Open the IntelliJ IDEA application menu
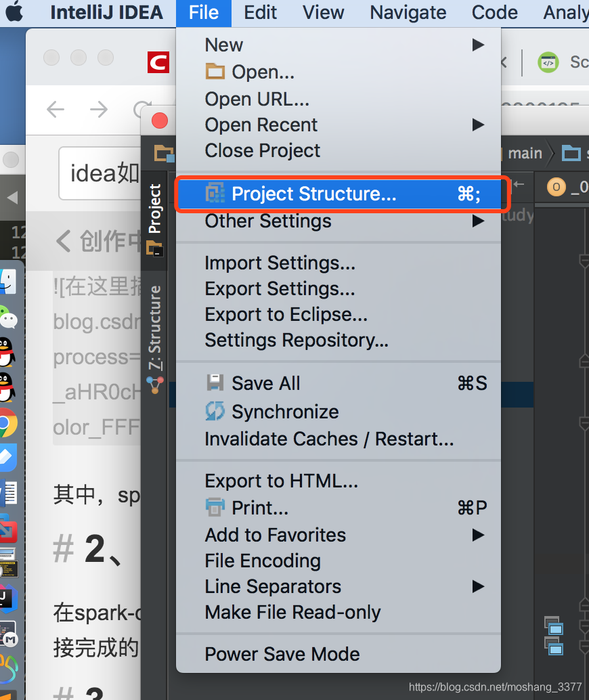The width and height of the screenshot is (589, 700). (x=106, y=12)
